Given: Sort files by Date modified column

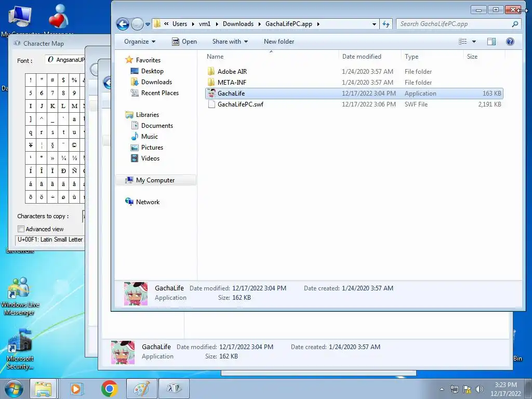Looking at the screenshot, I should click(370, 57).
